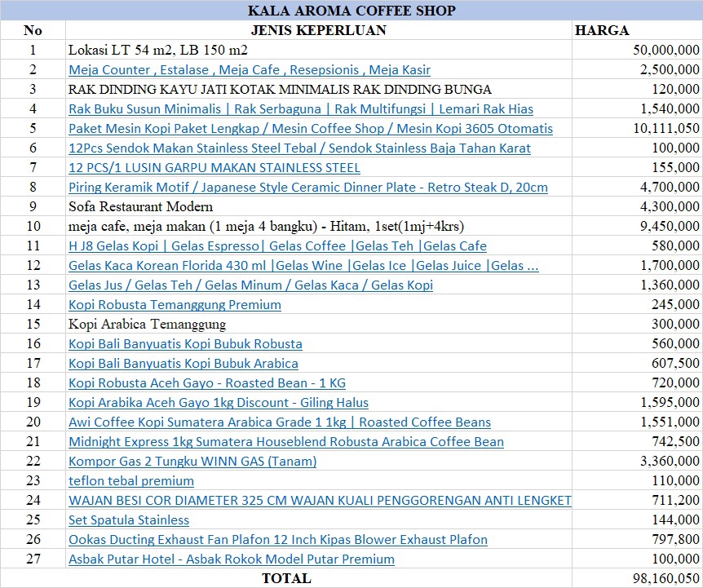Select row number 14 cell
The image size is (703, 588).
tap(33, 304)
